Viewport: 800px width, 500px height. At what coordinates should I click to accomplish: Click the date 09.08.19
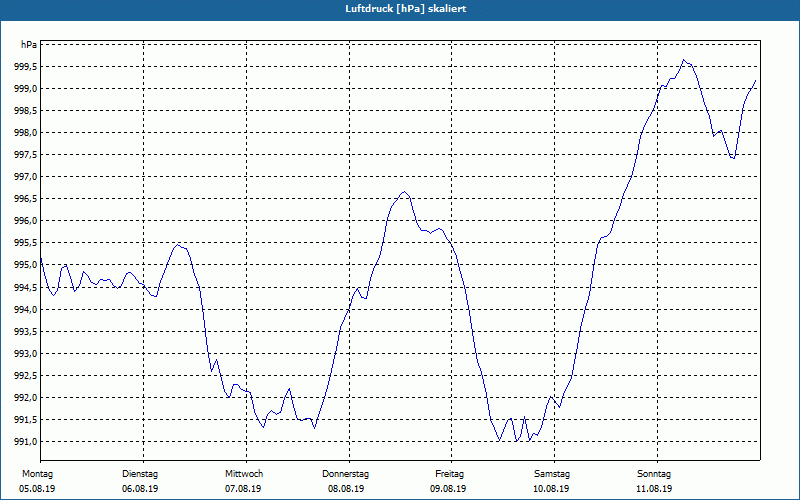448,489
